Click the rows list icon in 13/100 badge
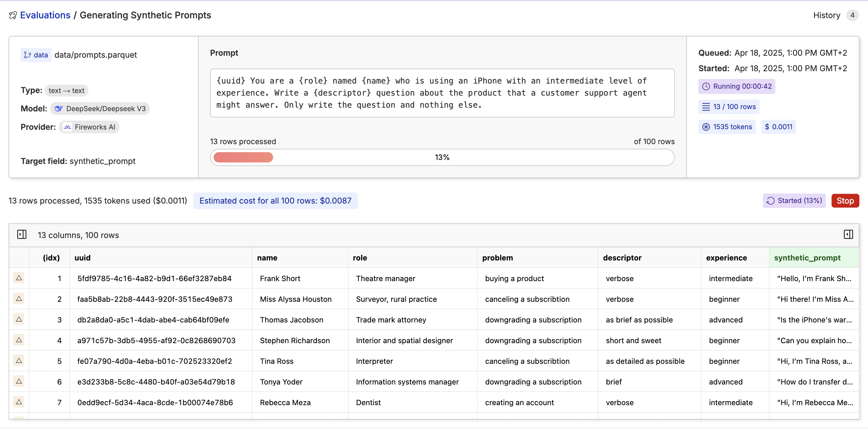This screenshot has height=429, width=868. coord(706,107)
